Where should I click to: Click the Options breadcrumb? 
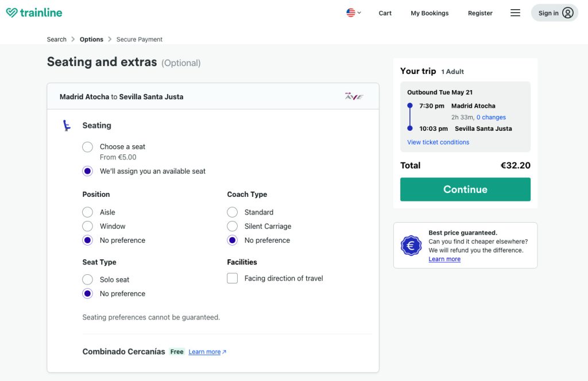(91, 40)
